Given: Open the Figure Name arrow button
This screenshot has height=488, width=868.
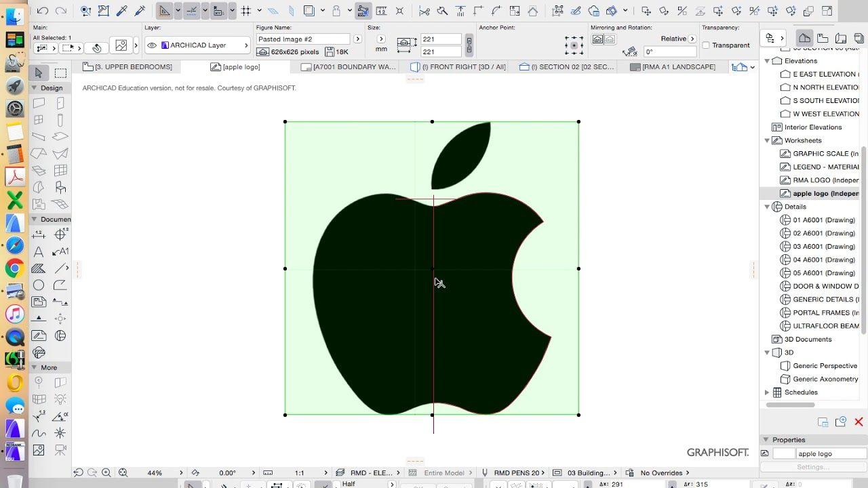Looking at the screenshot, I should pos(357,39).
